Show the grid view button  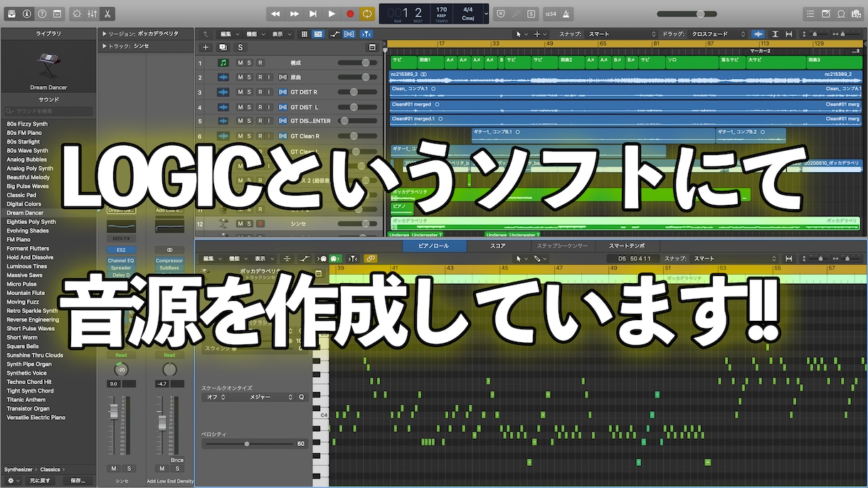tap(305, 33)
